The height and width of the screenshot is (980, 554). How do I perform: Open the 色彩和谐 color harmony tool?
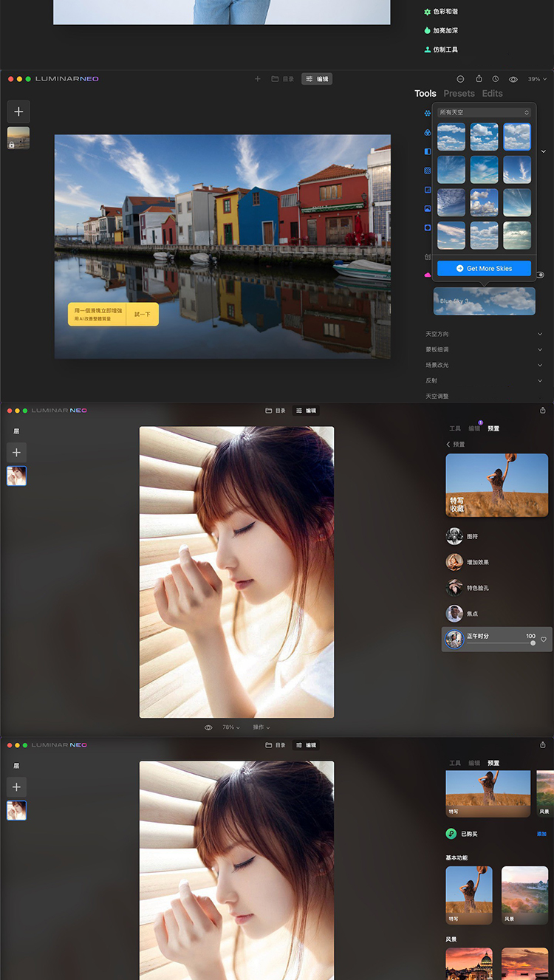(x=445, y=12)
